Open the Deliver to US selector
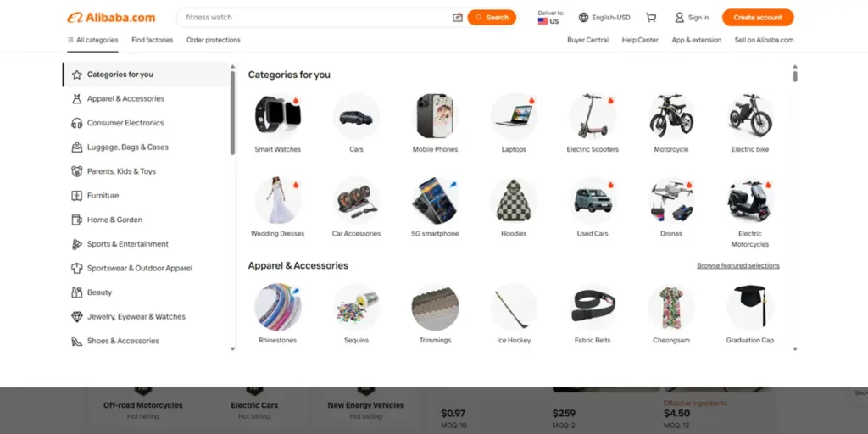 pyautogui.click(x=550, y=18)
